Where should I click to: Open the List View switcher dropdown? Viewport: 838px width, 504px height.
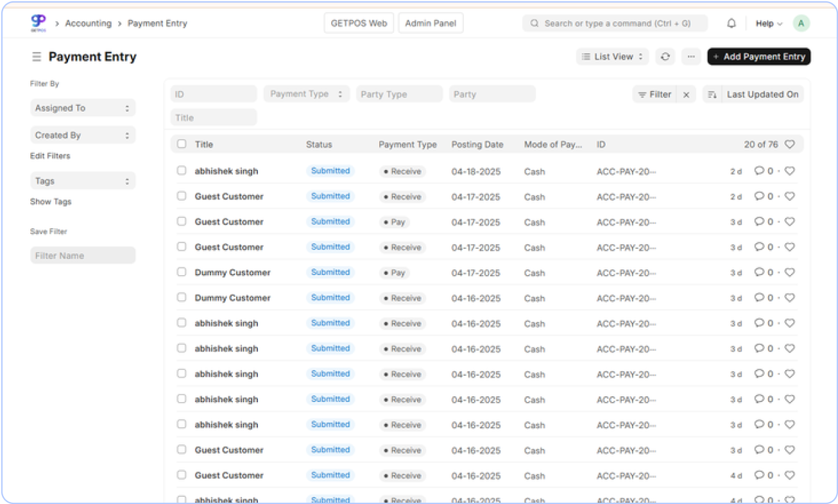click(612, 57)
